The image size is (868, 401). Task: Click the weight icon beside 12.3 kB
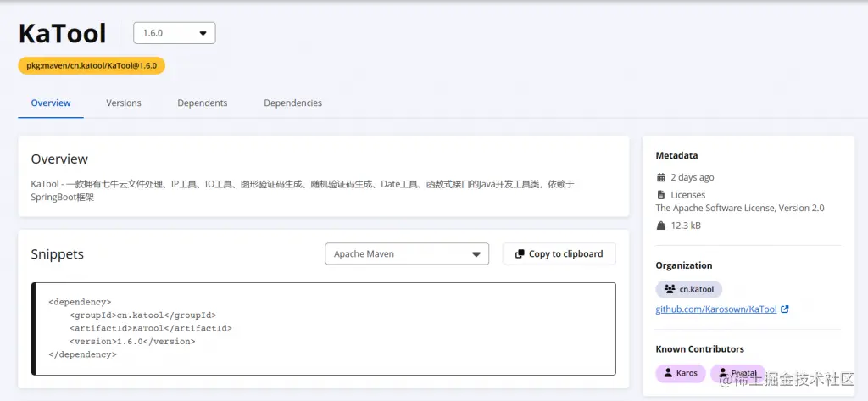660,226
